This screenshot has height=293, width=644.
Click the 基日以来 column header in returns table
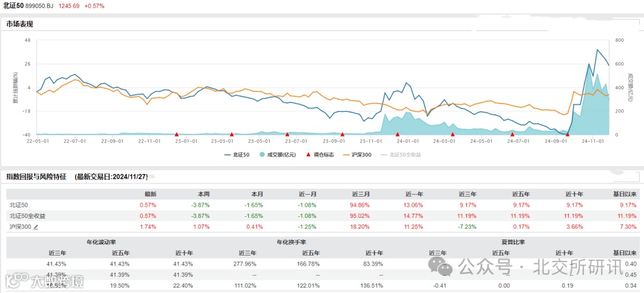[x=626, y=194]
